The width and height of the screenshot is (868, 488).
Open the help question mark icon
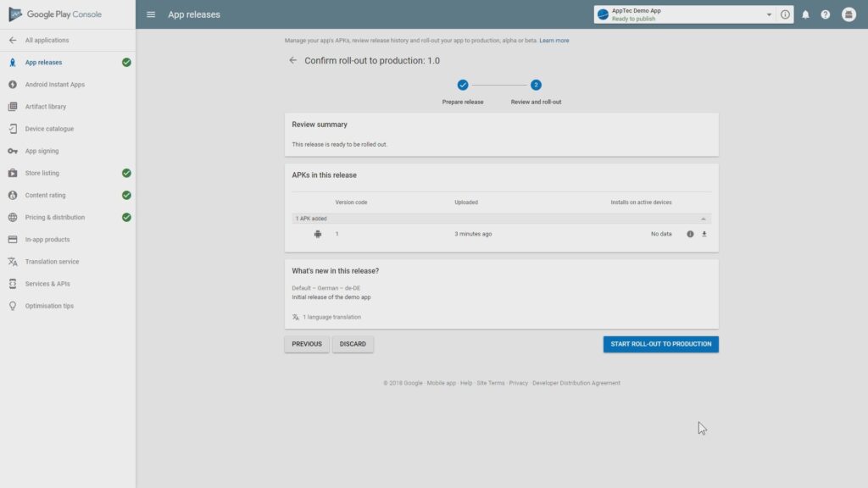click(825, 14)
